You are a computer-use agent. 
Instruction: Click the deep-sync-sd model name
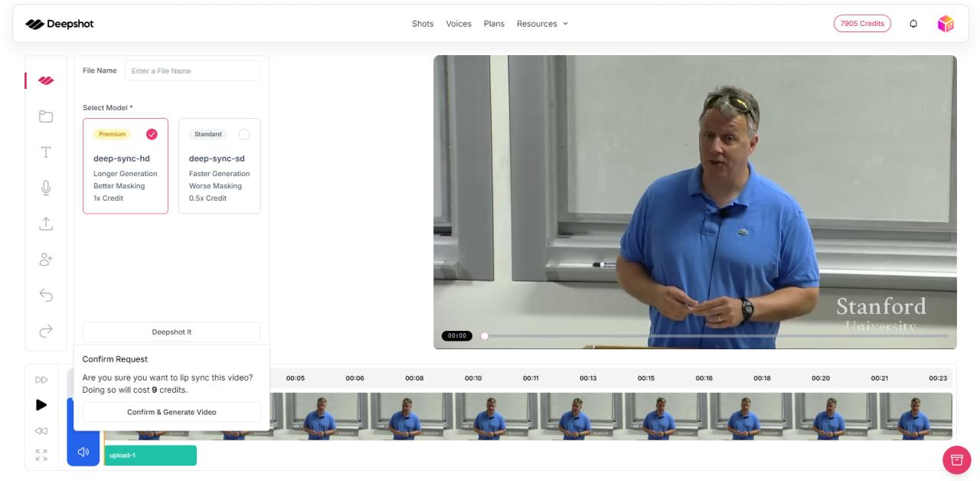click(x=217, y=159)
